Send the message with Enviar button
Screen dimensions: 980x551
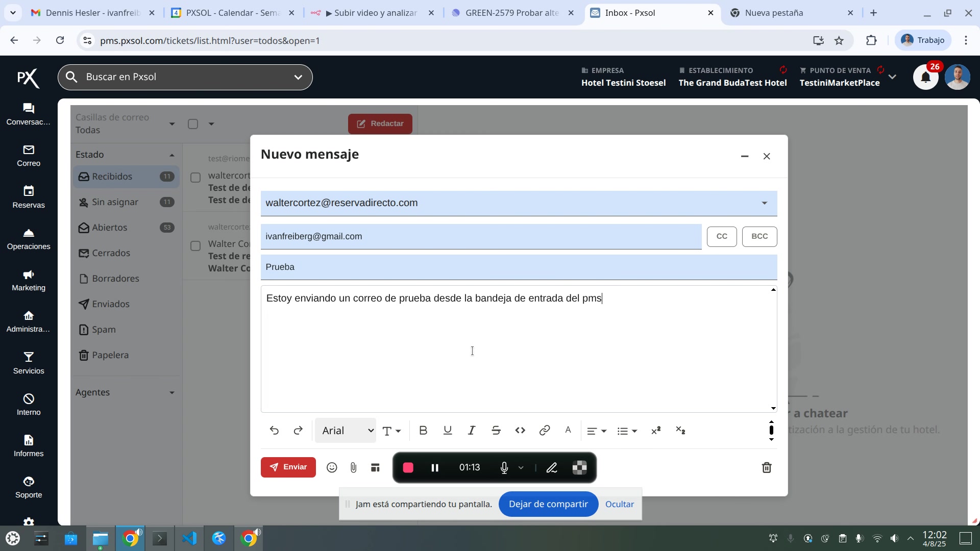coord(288,467)
